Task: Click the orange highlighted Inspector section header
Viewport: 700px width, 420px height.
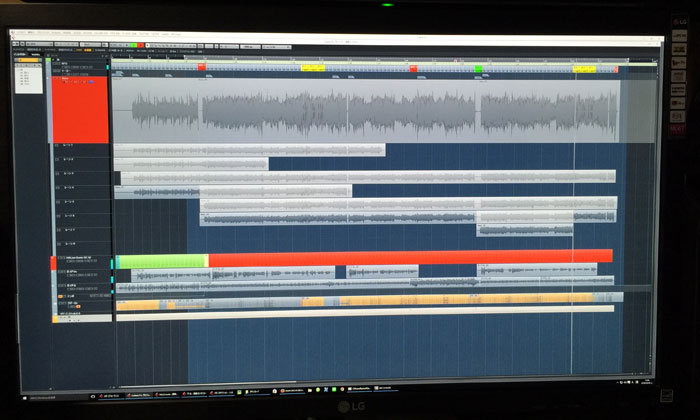Action: point(29,60)
